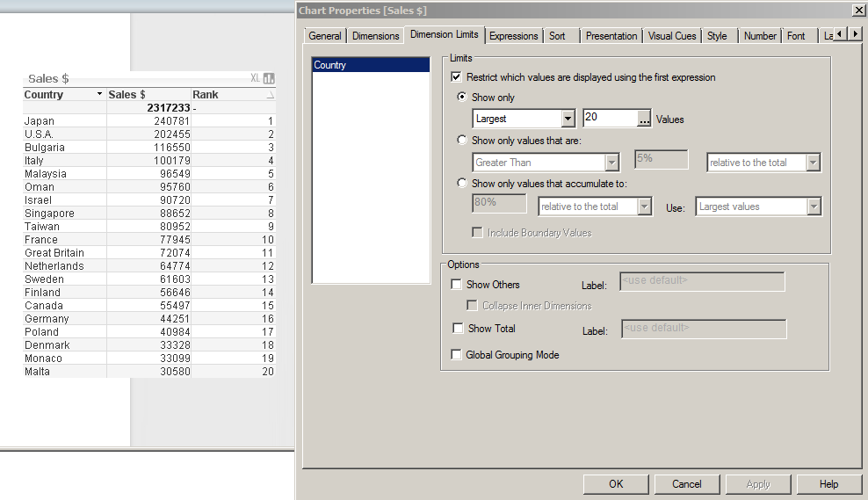Image resolution: width=868 pixels, height=500 pixels.
Task: Click the Show Others label input field
Action: [x=702, y=281]
